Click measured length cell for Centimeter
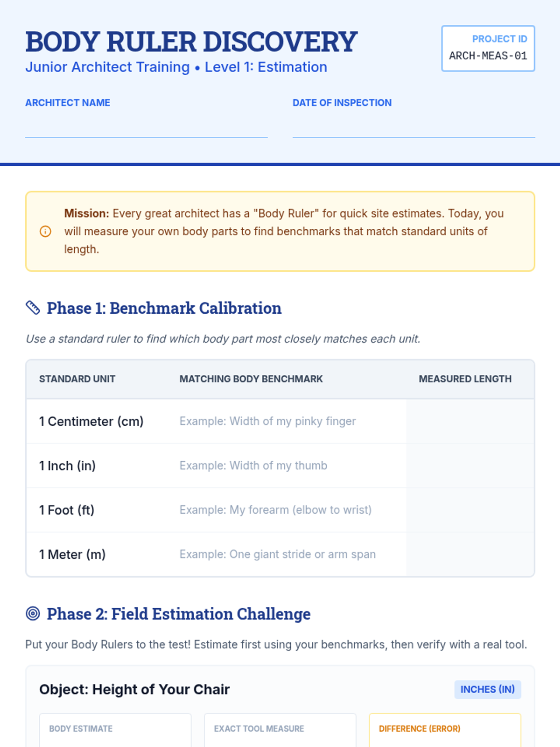 pos(469,421)
